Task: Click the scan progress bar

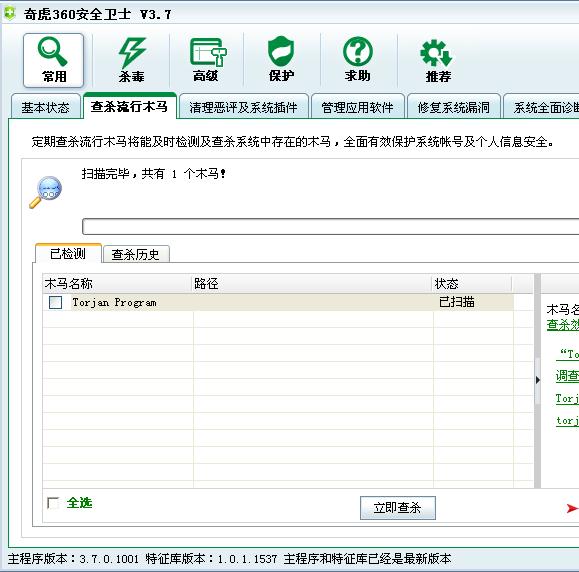Action: tap(330, 226)
